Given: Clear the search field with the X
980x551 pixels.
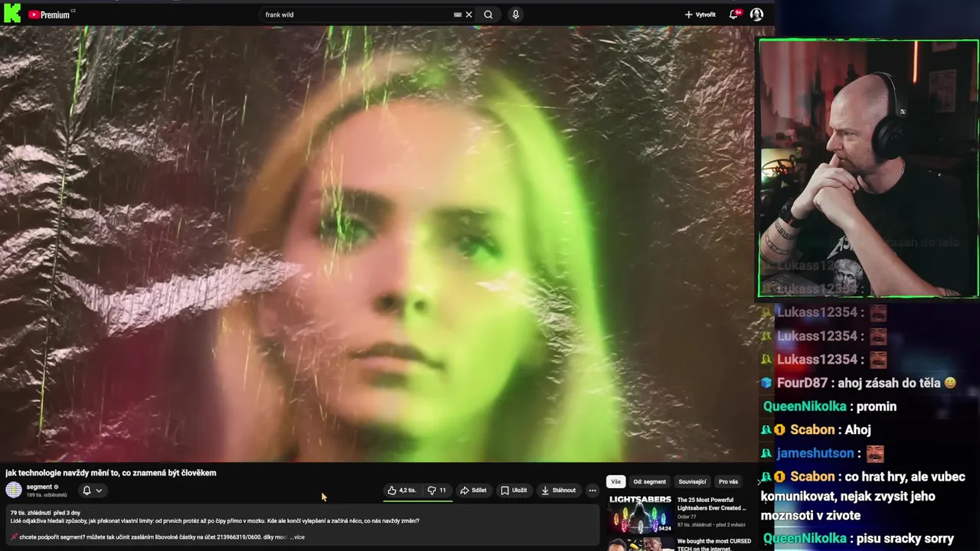Looking at the screenshot, I should click(469, 15).
